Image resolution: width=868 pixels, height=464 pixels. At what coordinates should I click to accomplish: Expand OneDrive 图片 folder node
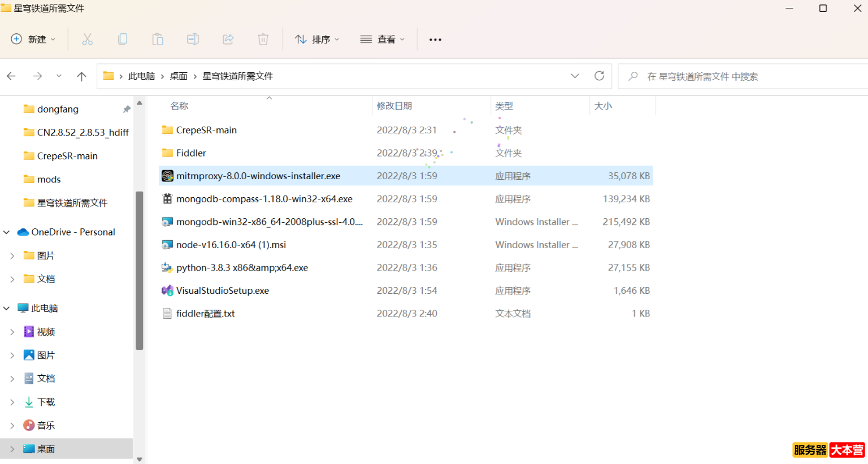click(12, 255)
